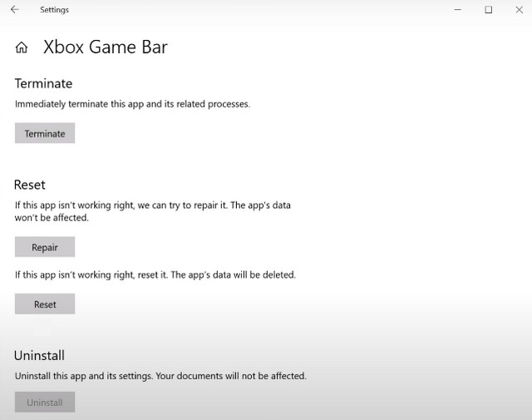Viewport: 532px width, 420px height.
Task: Click the Terminate button
Action: click(45, 133)
